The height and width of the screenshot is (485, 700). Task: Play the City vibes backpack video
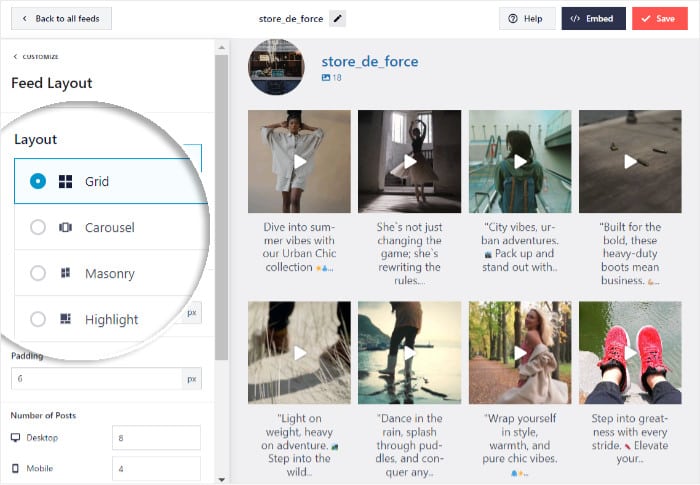tap(520, 162)
